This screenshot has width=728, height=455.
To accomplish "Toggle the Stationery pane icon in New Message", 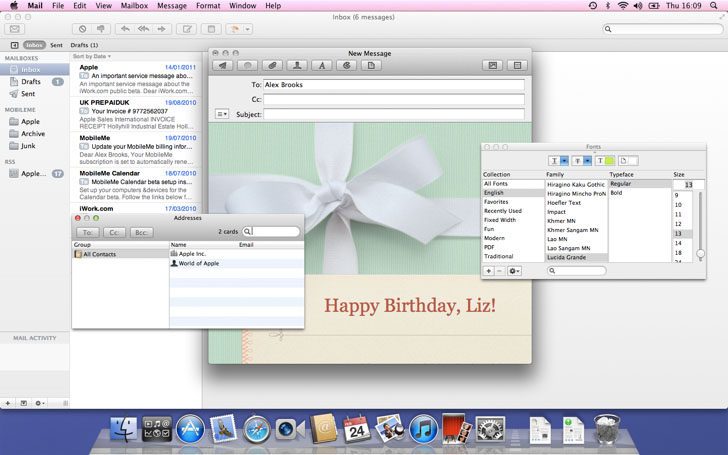I will [517, 65].
